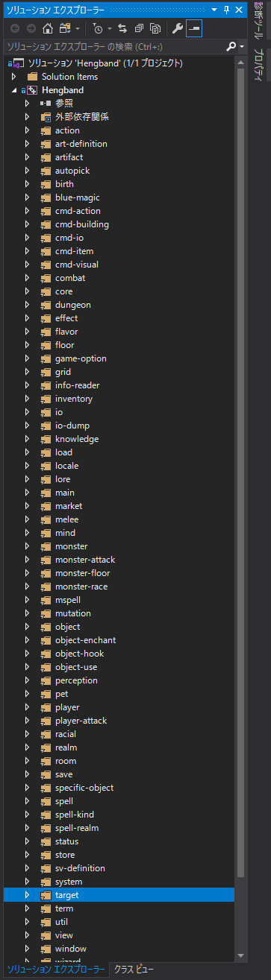
Task: Click the scrollbar down arrow
Action: coord(240,955)
